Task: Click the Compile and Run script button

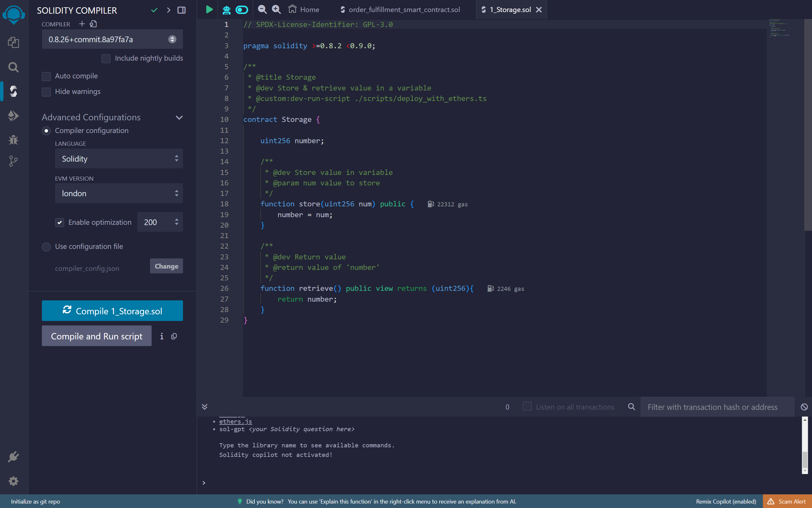Action: (x=97, y=336)
